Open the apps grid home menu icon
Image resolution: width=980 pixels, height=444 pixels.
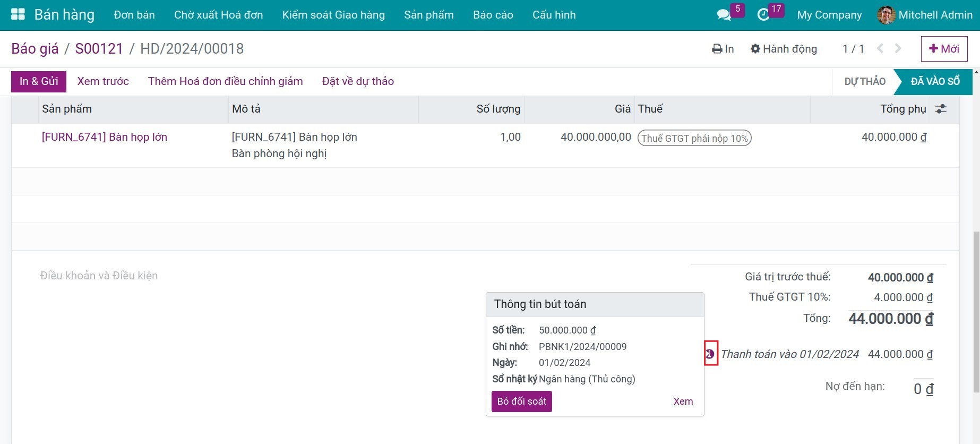click(x=18, y=14)
